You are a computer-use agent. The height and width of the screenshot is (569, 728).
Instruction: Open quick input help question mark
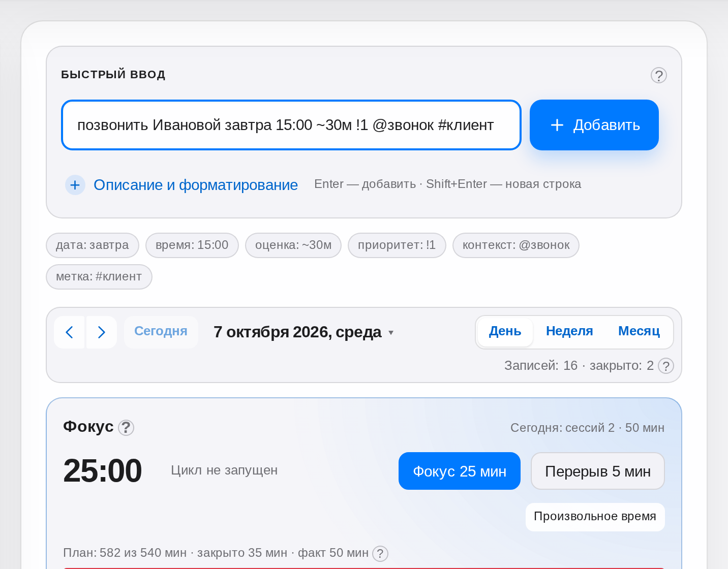pos(659,75)
